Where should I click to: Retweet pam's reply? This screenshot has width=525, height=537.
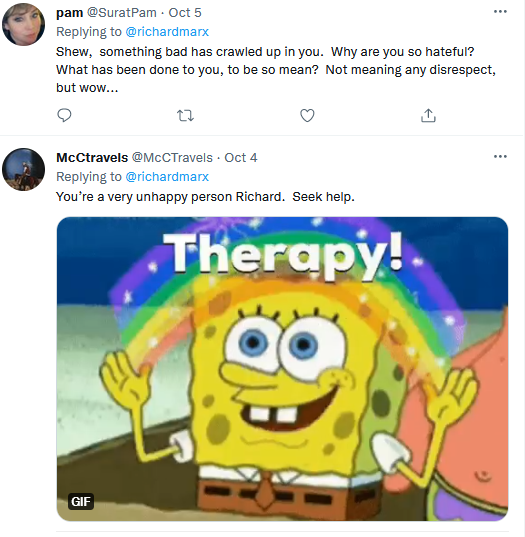[x=185, y=116]
